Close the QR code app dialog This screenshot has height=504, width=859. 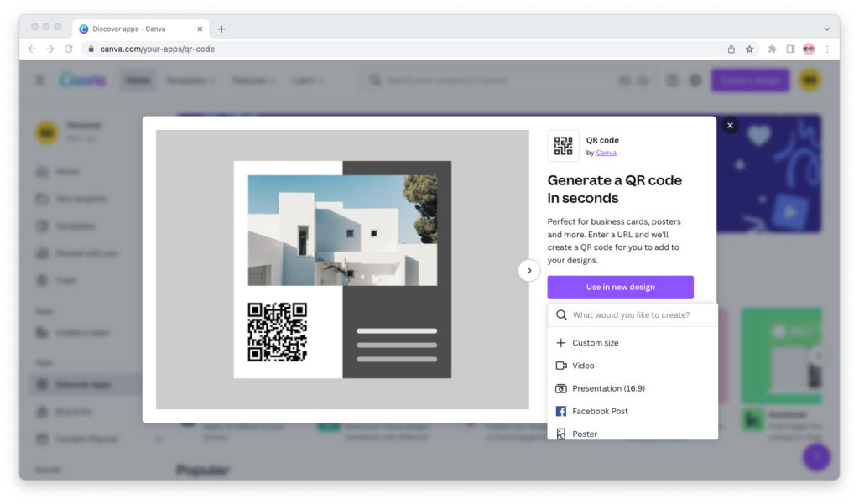tap(730, 126)
